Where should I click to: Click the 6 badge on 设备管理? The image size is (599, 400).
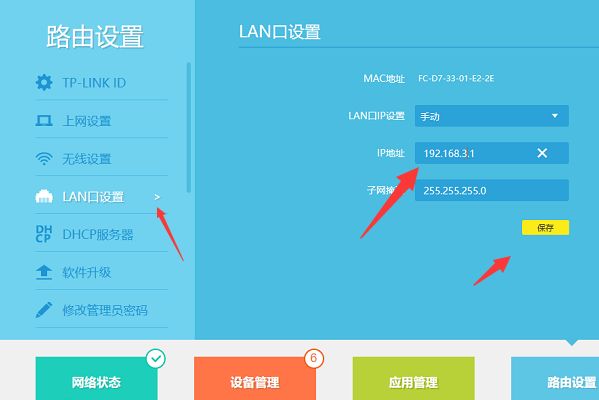point(314,358)
